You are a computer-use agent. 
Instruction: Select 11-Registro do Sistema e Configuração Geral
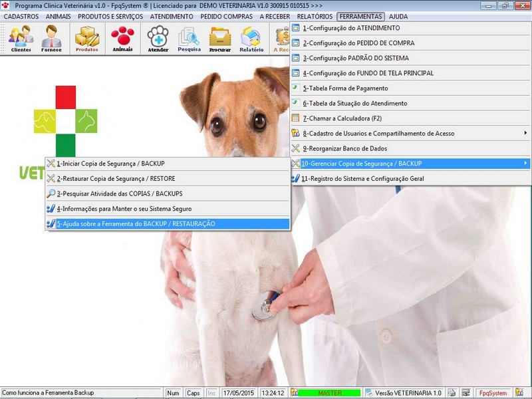[410, 178]
